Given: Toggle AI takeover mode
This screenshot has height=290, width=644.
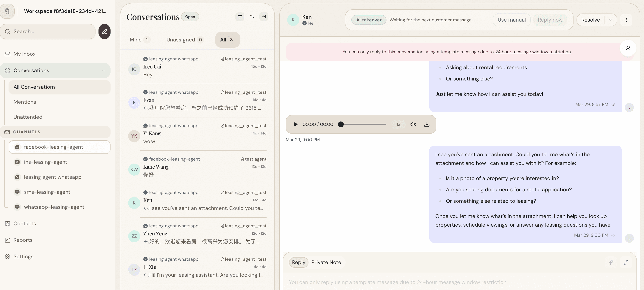Looking at the screenshot, I should pos(368,20).
